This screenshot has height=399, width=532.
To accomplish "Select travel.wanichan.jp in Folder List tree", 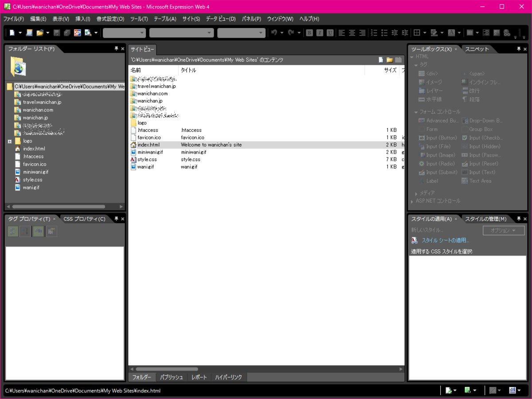I will point(42,102).
